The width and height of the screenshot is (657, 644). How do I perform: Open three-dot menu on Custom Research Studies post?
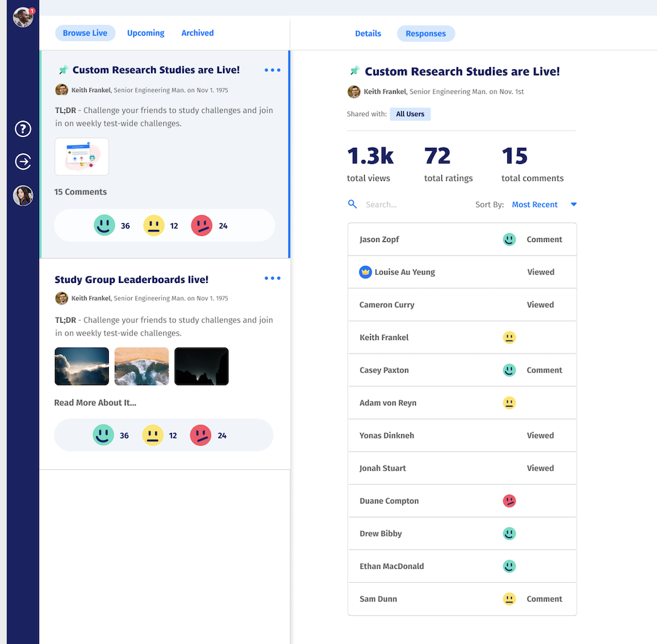click(x=272, y=70)
